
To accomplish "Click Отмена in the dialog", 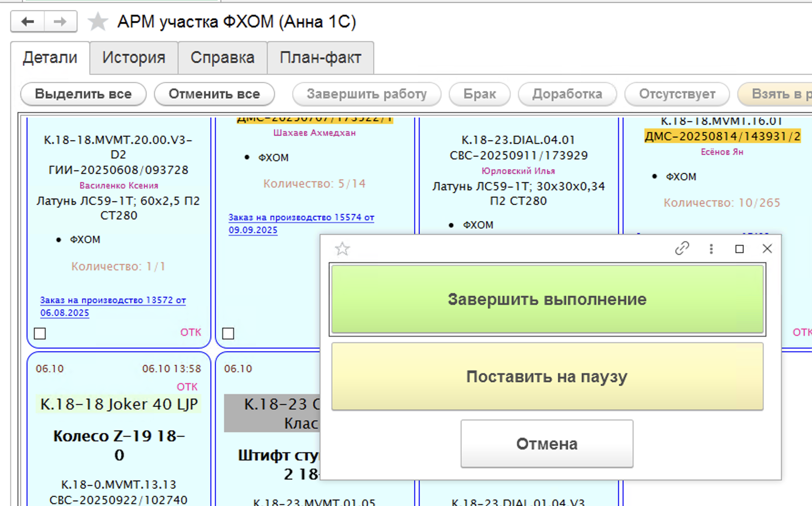I will [x=546, y=444].
